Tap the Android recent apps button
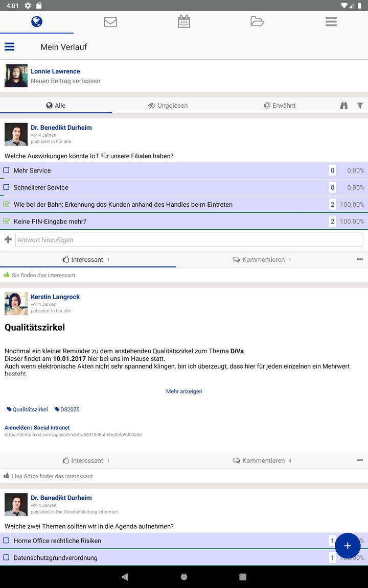The width and height of the screenshot is (368, 588). 243,577
